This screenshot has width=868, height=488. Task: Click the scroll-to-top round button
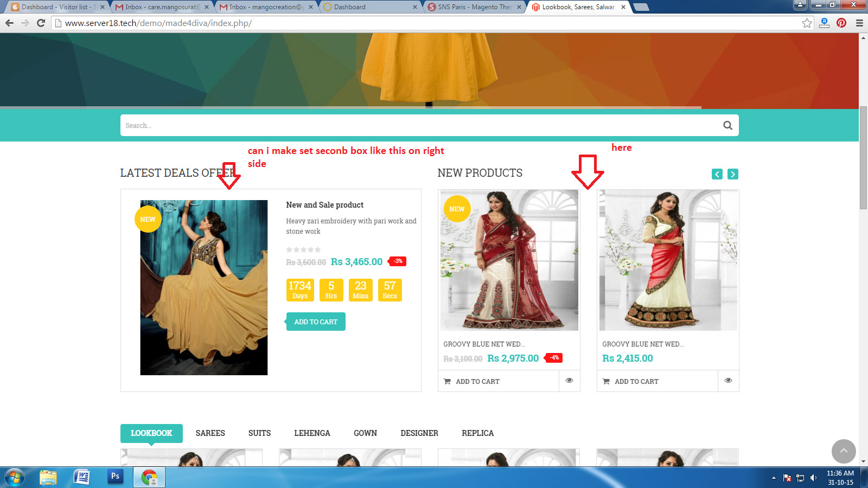pyautogui.click(x=844, y=451)
